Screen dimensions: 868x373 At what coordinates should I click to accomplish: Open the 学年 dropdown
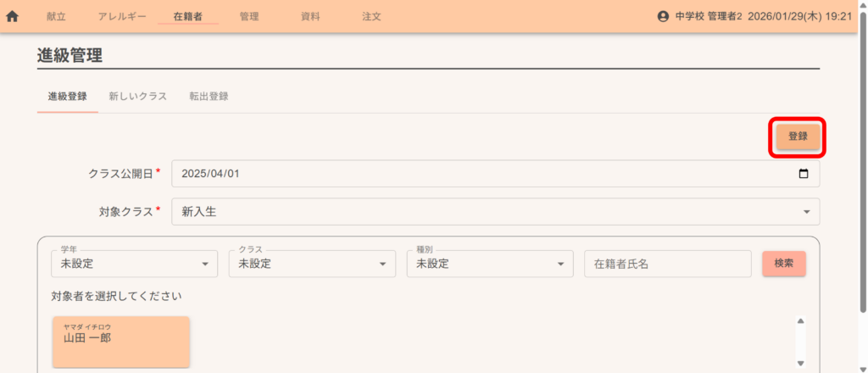coord(134,264)
